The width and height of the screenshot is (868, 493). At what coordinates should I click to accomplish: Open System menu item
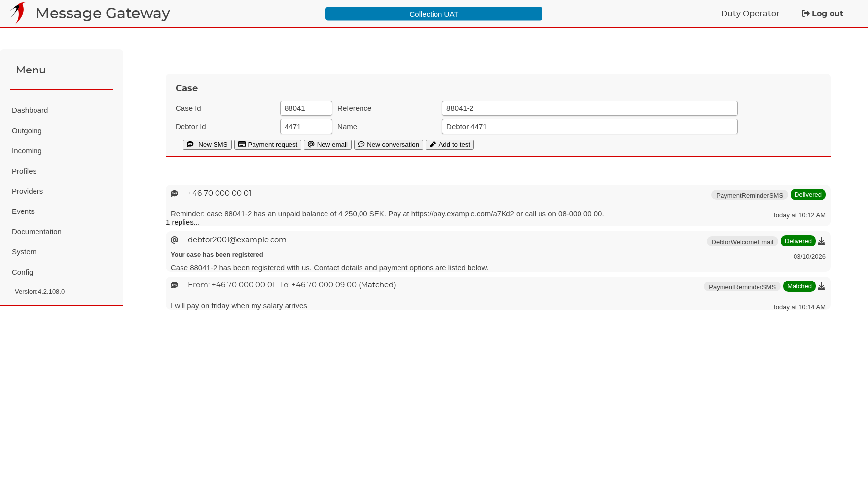(x=24, y=252)
